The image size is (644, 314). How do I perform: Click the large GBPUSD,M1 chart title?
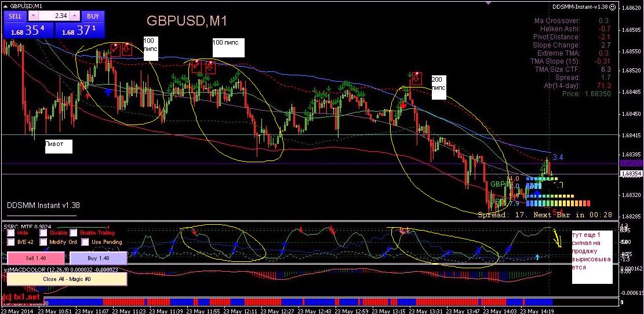pos(187,21)
